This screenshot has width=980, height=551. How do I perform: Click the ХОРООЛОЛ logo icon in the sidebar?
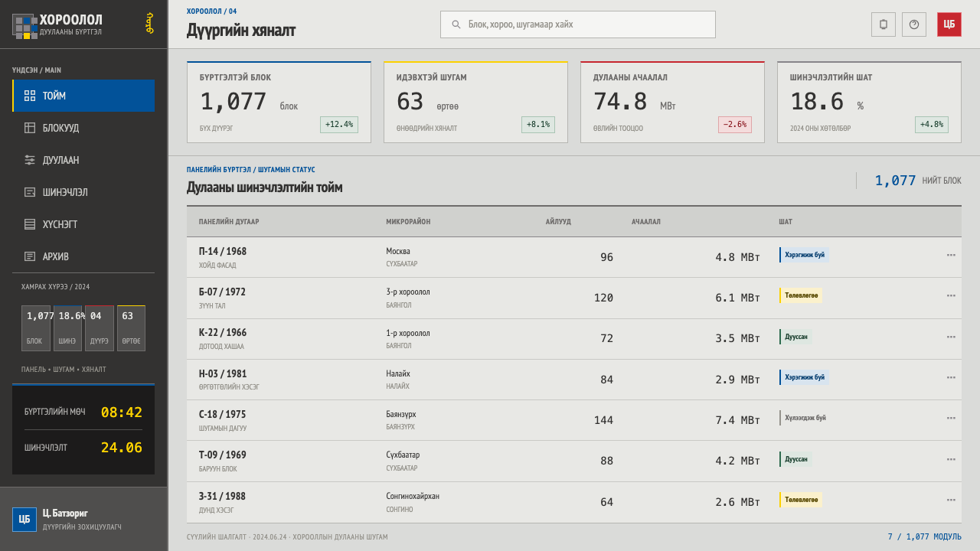click(x=24, y=25)
